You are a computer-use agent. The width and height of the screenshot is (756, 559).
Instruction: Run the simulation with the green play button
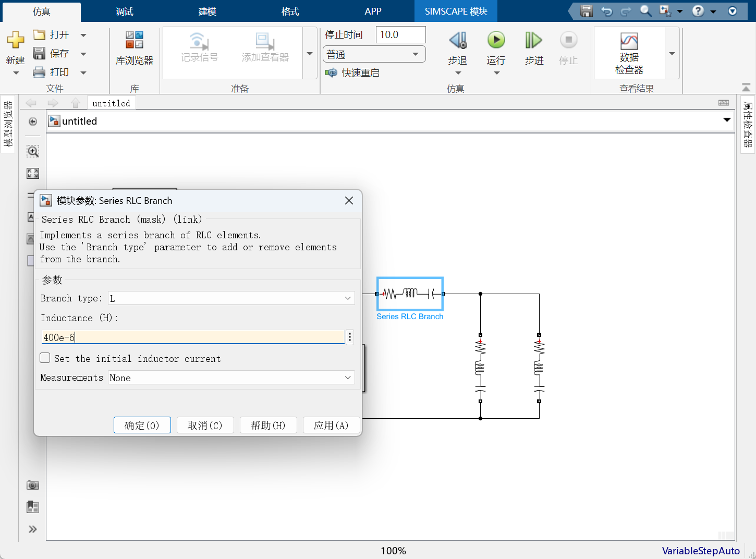point(496,40)
